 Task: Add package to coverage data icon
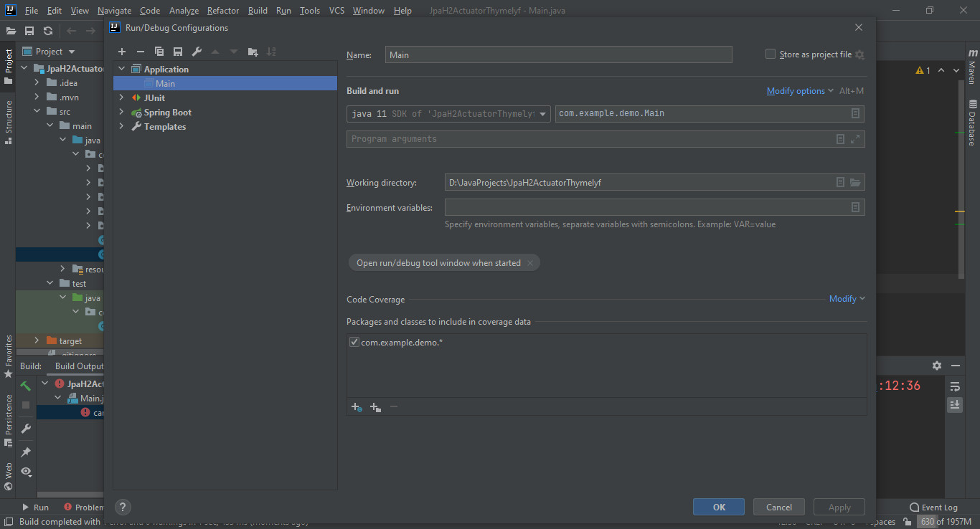[x=374, y=406]
